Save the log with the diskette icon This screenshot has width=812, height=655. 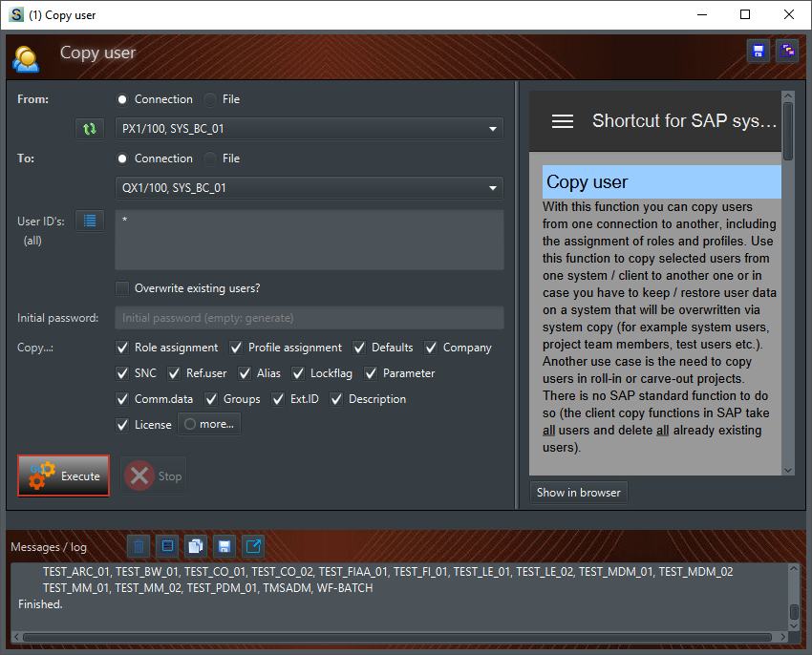pos(224,545)
